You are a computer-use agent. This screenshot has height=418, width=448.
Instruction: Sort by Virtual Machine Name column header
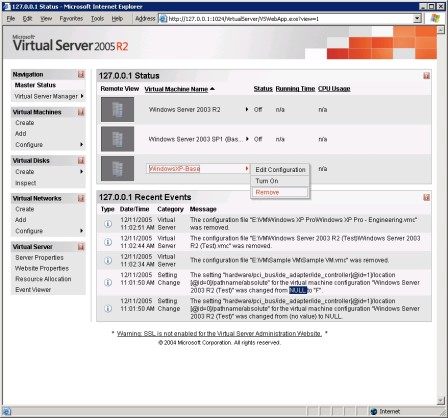176,89
